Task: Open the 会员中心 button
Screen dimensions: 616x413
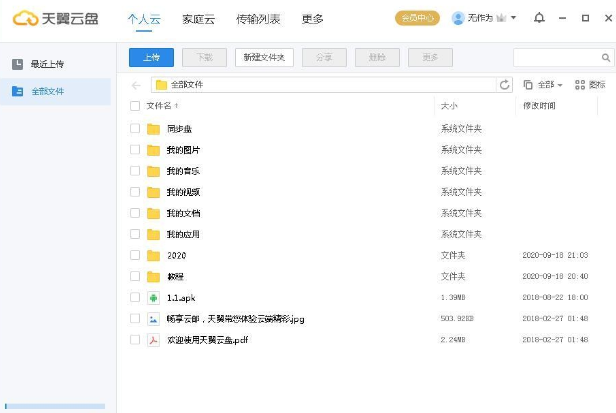Action: pyautogui.click(x=417, y=18)
